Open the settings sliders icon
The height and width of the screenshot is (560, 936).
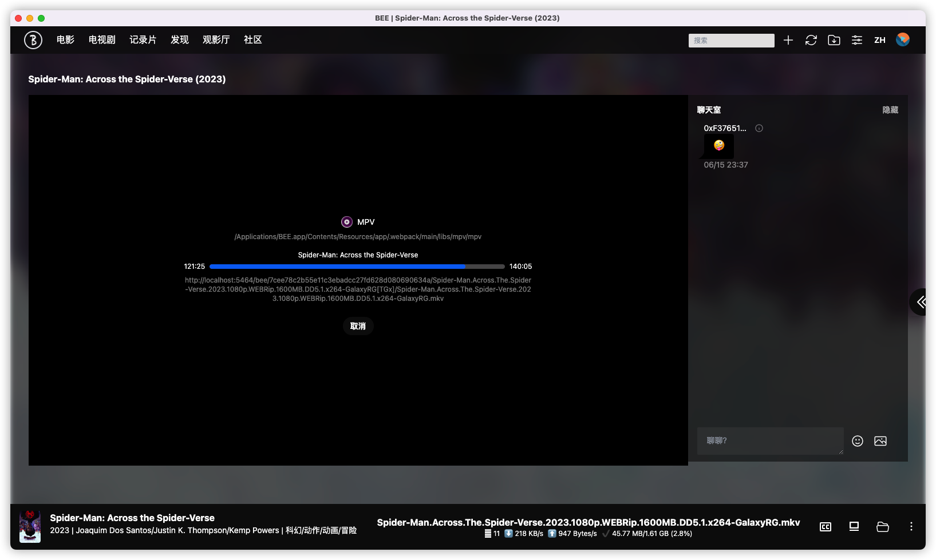[857, 40]
